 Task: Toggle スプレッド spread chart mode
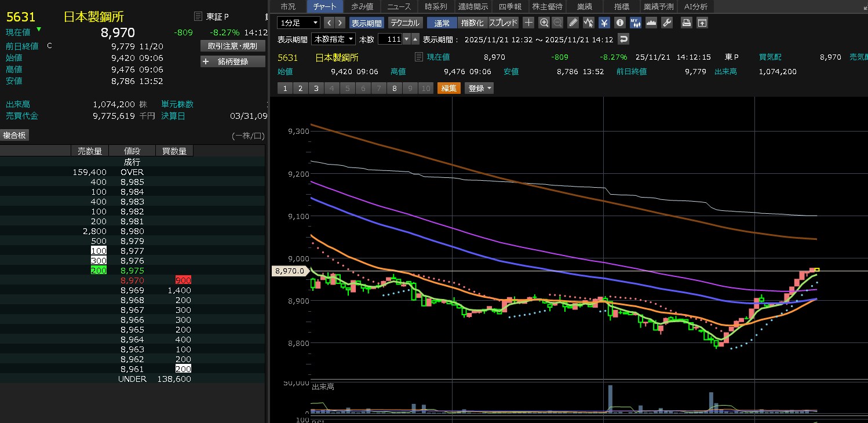tap(503, 23)
